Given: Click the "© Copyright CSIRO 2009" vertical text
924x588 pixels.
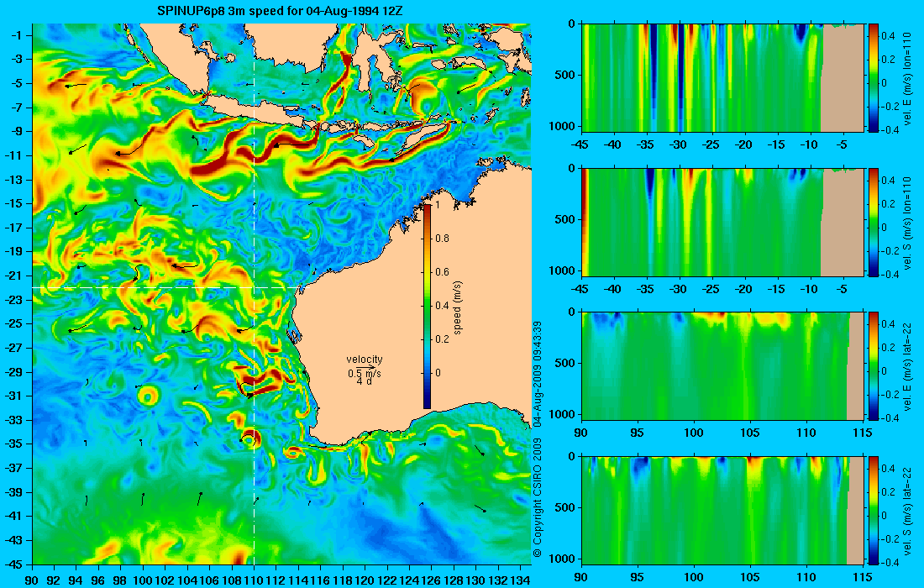Looking at the screenshot, I should (537, 497).
